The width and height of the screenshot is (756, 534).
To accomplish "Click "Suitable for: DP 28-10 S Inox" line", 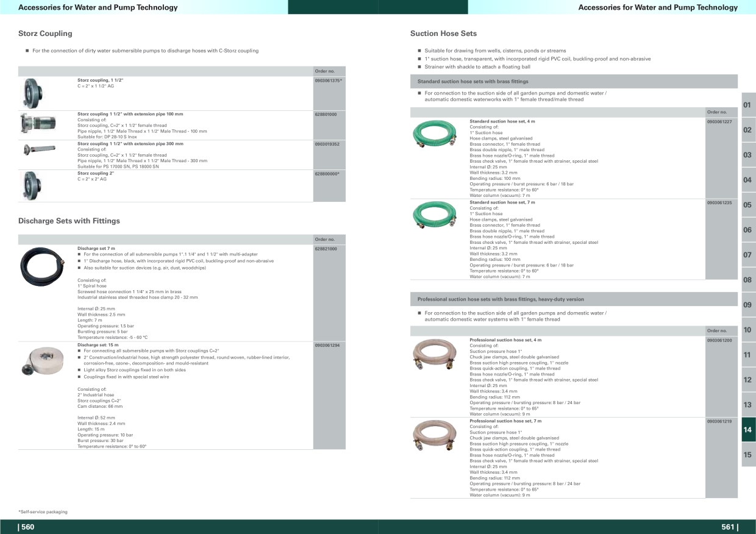I will 107,137.
